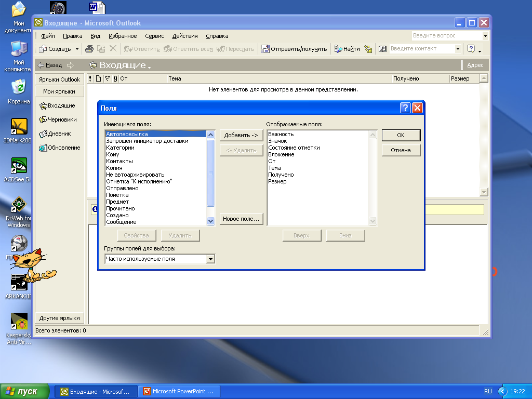
Task: Click the Print icon in Outlook toolbar
Action: click(89, 49)
